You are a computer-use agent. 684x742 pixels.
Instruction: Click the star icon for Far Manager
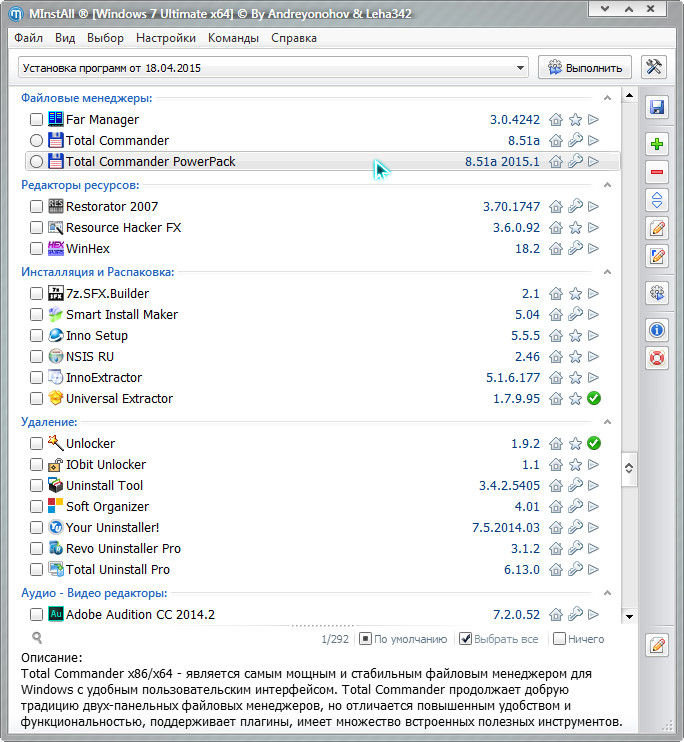click(x=575, y=120)
